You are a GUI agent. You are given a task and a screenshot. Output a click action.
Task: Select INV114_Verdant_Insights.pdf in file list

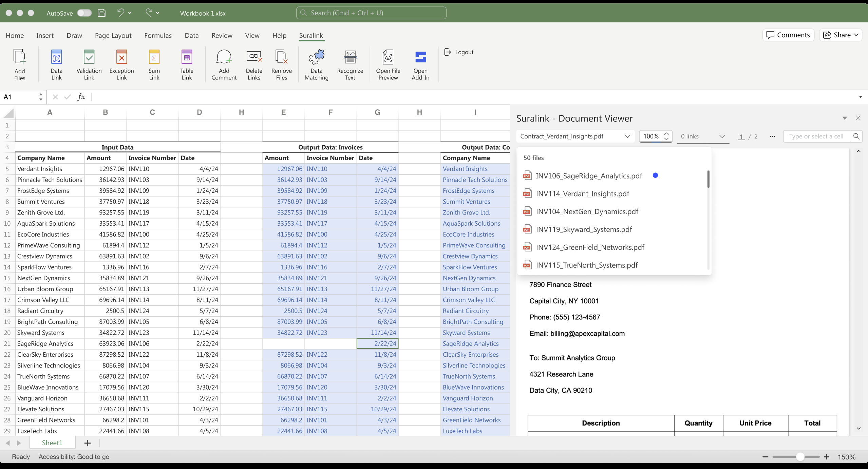pyautogui.click(x=582, y=194)
